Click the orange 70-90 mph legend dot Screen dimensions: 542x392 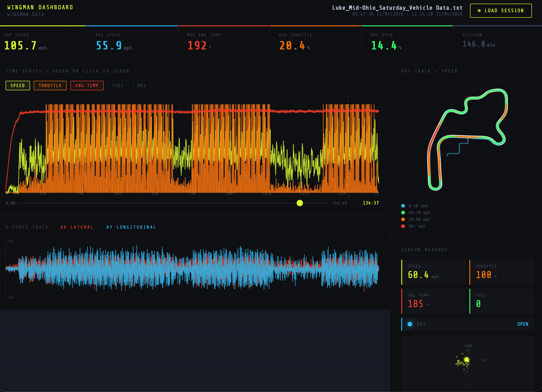tap(403, 220)
